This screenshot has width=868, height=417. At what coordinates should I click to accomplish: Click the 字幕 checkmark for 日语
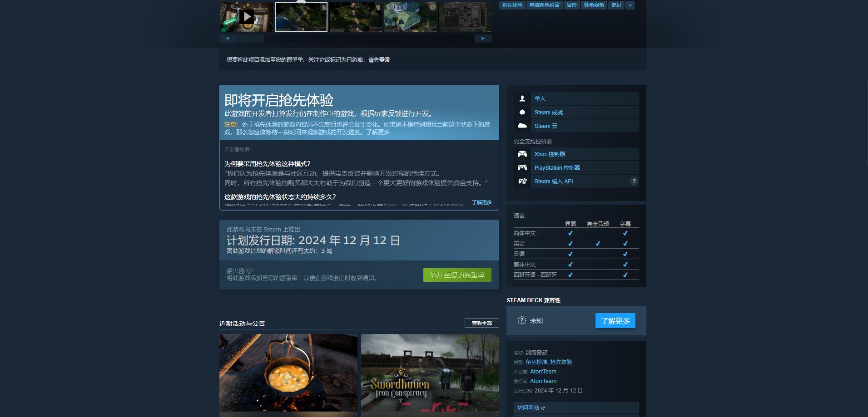(x=625, y=254)
